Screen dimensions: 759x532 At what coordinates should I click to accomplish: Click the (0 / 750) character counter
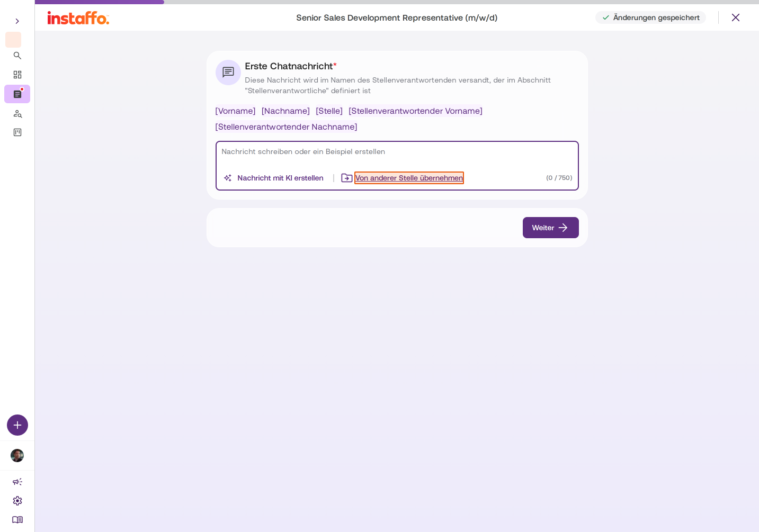click(x=559, y=178)
